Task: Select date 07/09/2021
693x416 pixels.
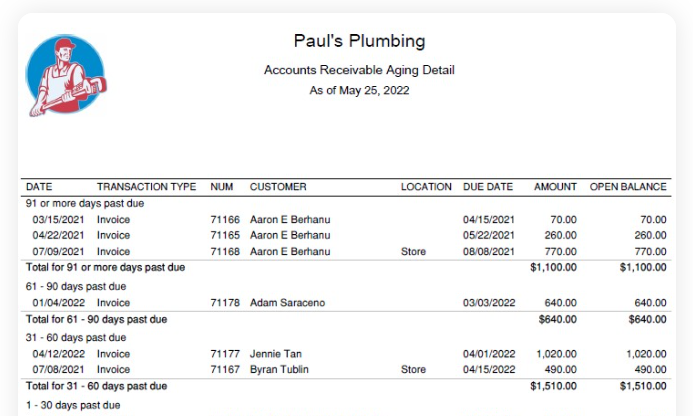Action: click(58, 252)
